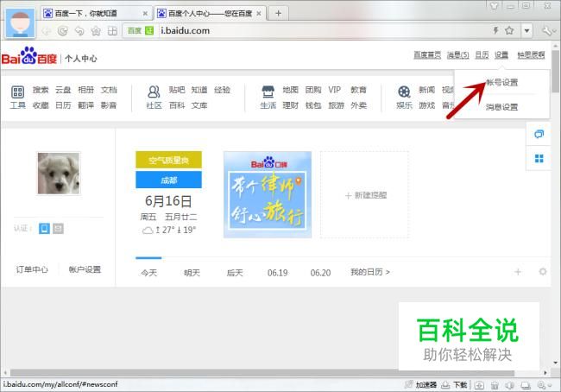
Task: Close the 百度个人中心 browser tab
Action: [x=259, y=14]
